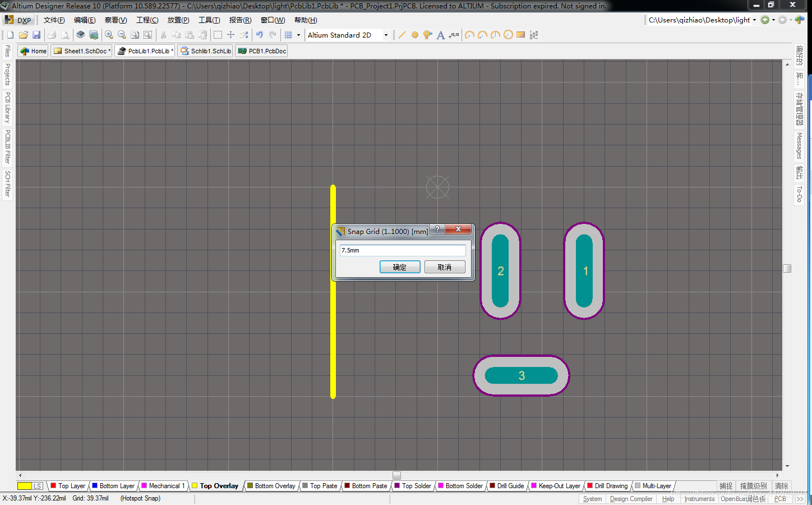
Task: Click the Snap Grid value input field
Action: pyautogui.click(x=403, y=250)
